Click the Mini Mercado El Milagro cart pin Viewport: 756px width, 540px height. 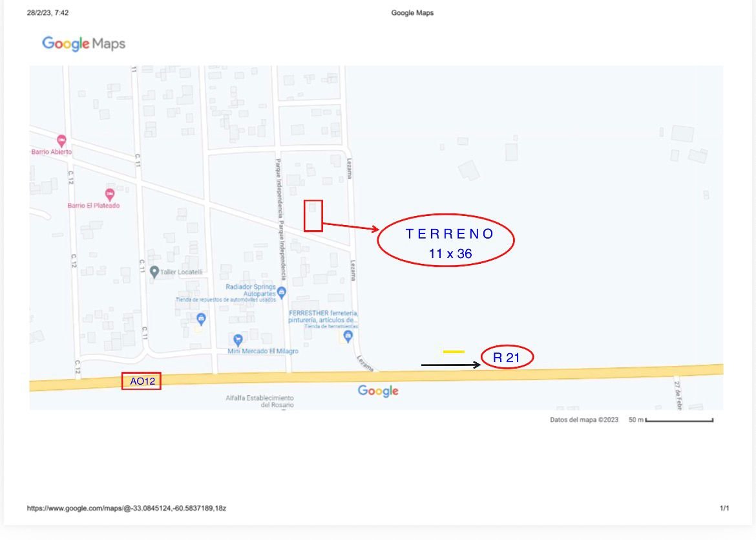point(238,340)
